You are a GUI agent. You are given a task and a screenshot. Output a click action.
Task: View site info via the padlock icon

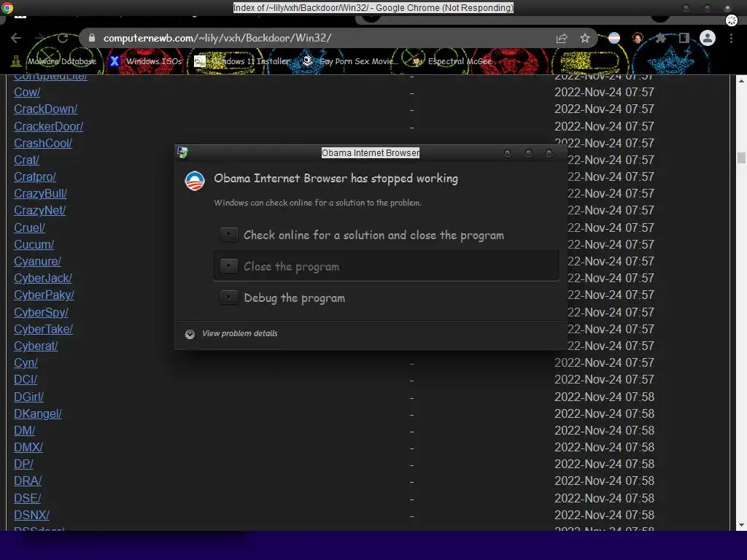[92, 38]
